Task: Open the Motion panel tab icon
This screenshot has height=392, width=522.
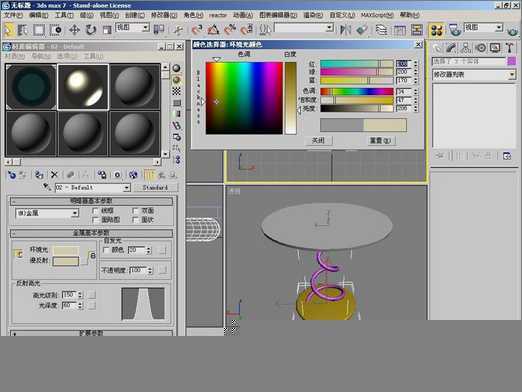Action: [480, 48]
